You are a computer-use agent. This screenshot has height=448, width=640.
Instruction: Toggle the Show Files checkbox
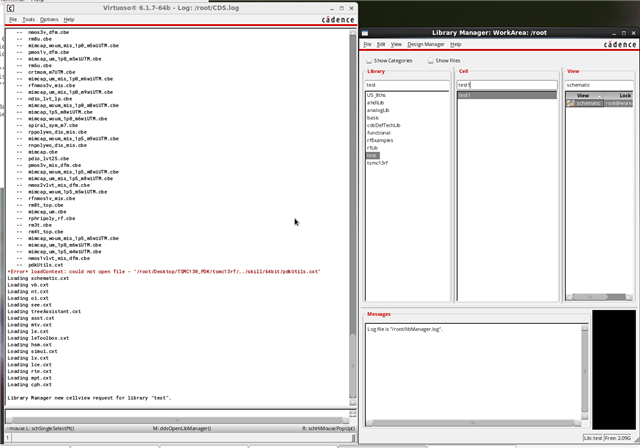pos(430,61)
